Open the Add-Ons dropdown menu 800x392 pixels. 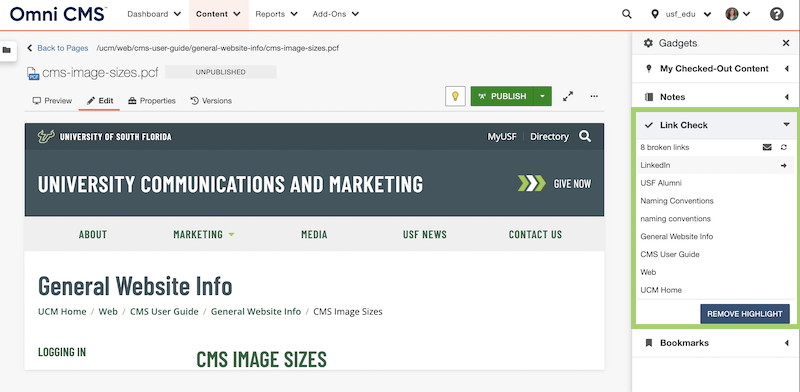(x=336, y=14)
